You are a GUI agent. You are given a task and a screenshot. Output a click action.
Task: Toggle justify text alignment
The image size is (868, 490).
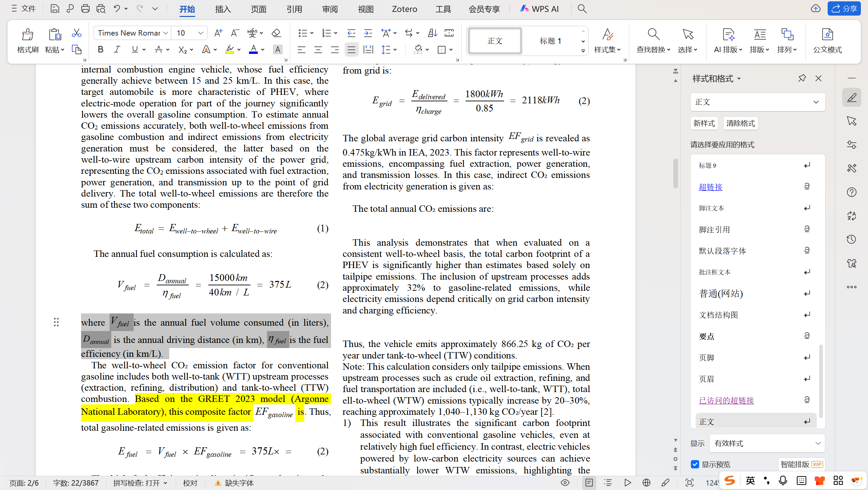coord(351,50)
